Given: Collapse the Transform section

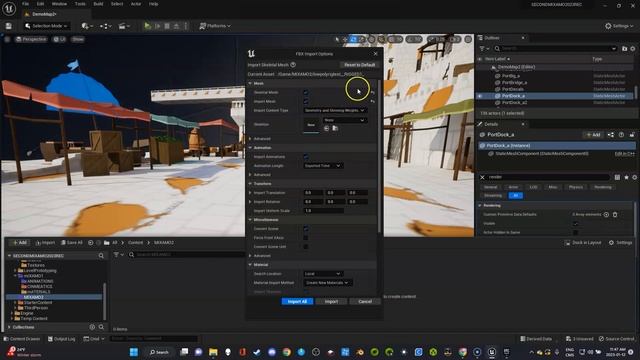Looking at the screenshot, I should [250, 184].
